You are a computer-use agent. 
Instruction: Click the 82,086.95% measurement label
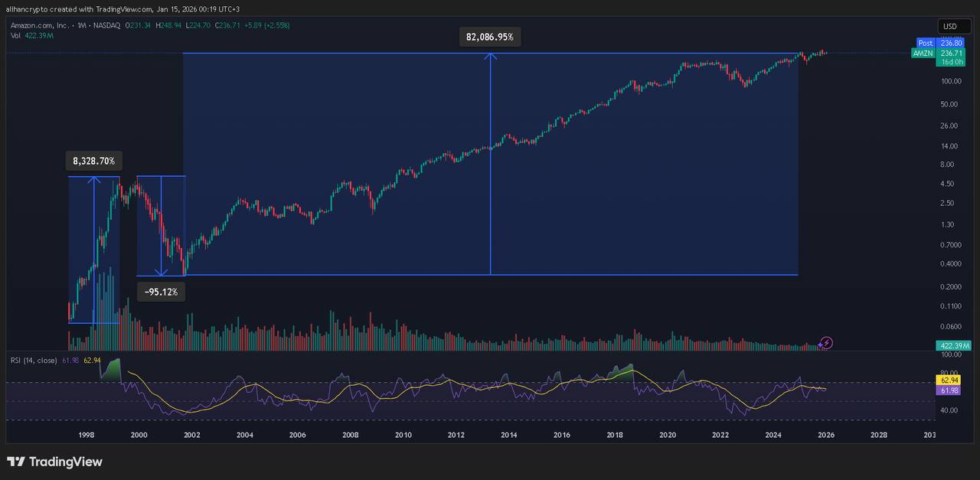[489, 37]
